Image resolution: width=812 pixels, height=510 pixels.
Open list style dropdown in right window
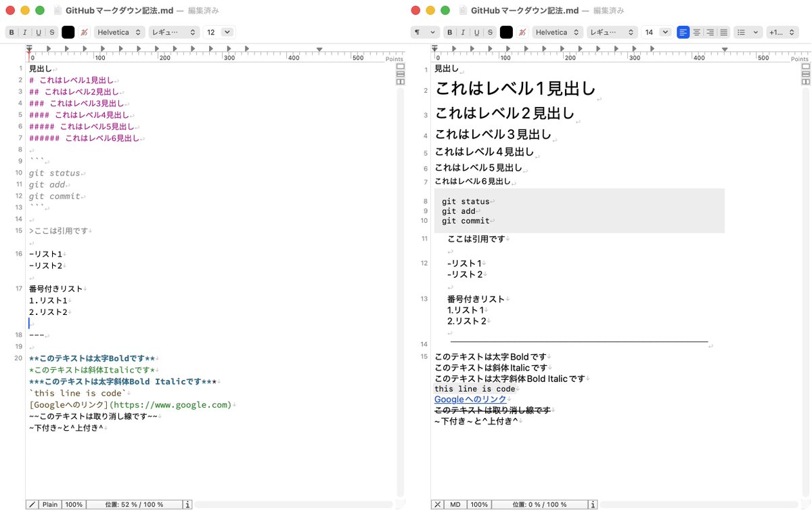[748, 32]
